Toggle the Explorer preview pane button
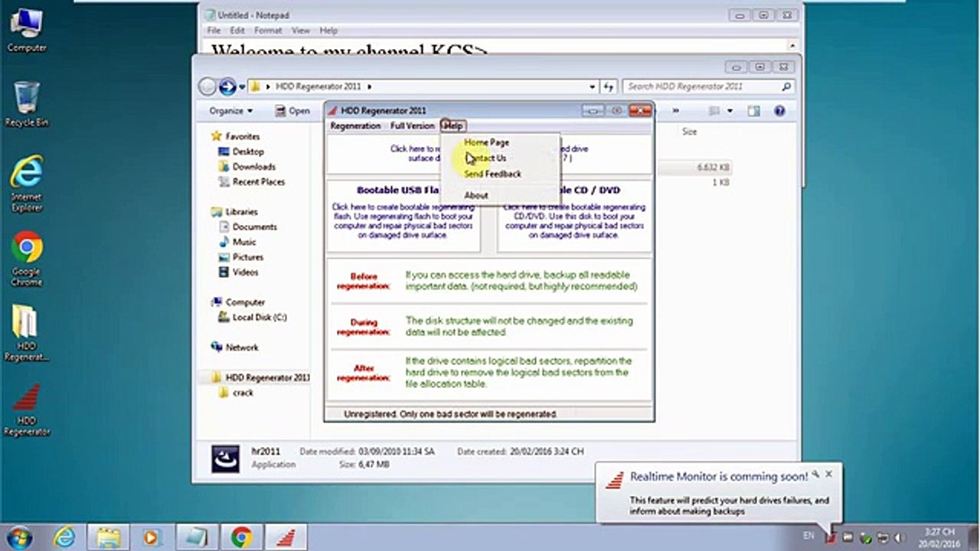The height and width of the screenshot is (551, 980). coord(753,111)
